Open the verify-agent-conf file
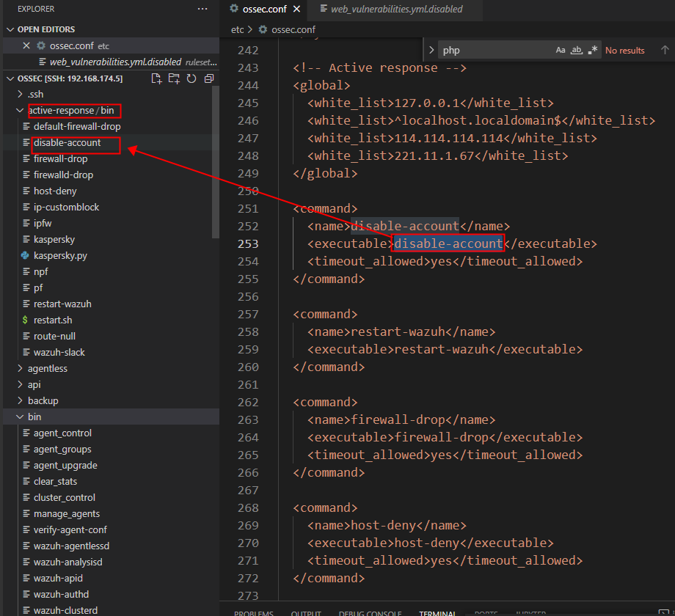 click(111, 530)
